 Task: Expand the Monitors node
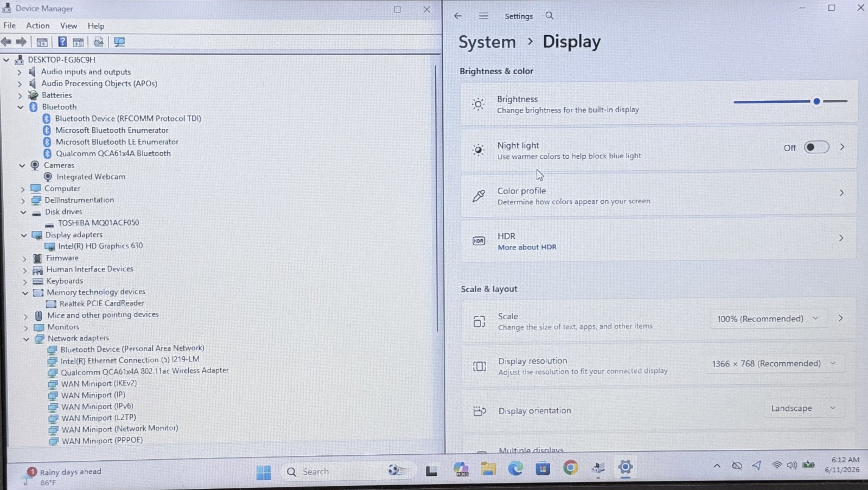pos(25,327)
